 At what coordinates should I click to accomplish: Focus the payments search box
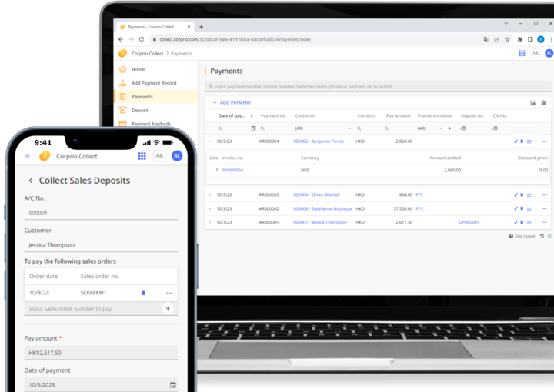(378, 86)
